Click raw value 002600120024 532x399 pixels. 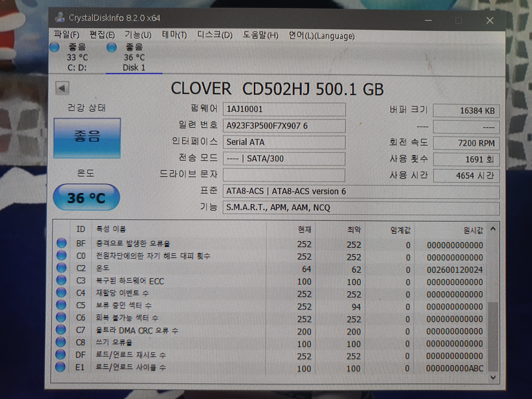[455, 270]
